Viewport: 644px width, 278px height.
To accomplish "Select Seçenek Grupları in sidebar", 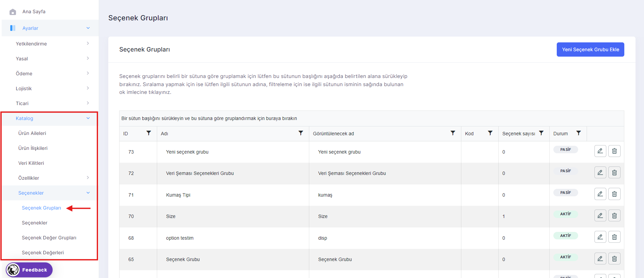I will point(41,208).
